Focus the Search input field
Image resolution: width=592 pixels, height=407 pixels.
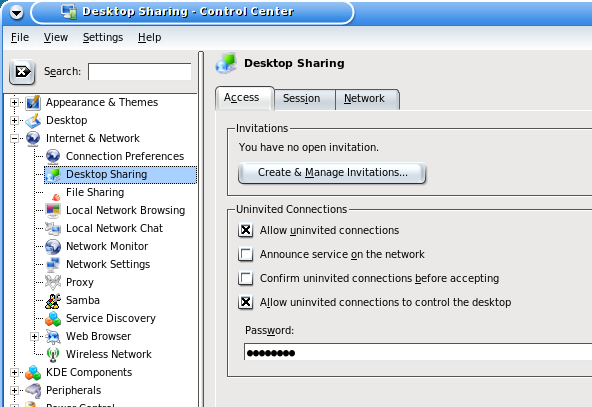(140, 71)
